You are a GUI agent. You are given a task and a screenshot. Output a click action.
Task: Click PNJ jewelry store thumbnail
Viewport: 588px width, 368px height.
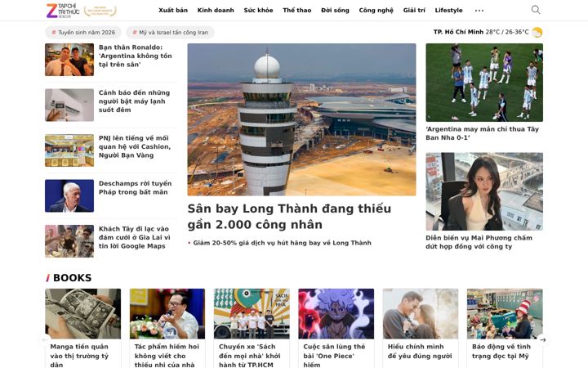click(x=69, y=150)
